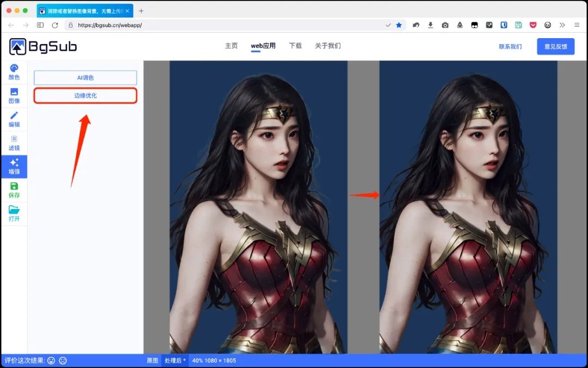Open the 联系我们 (Contact Us) link
The height and width of the screenshot is (368, 588).
[510, 46]
